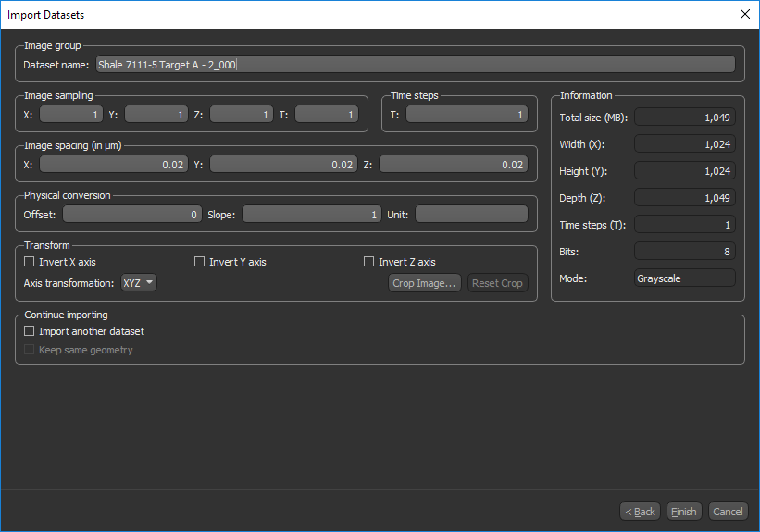This screenshot has height=532, width=760.
Task: Go Back to the previous step
Action: [x=640, y=512]
